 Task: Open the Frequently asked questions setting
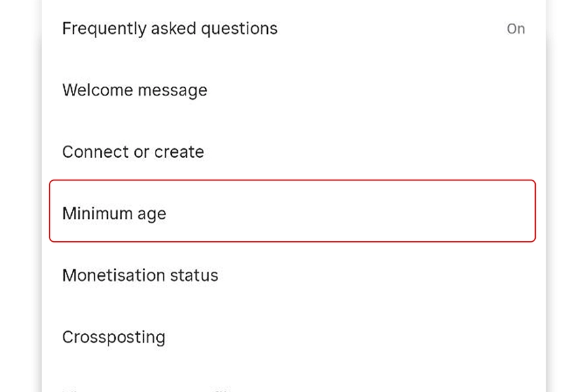(x=170, y=29)
